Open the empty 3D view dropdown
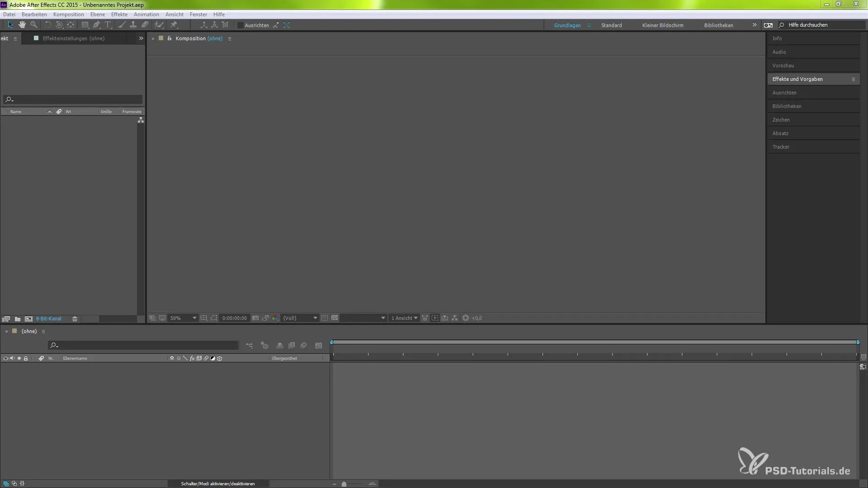Image resolution: width=868 pixels, height=488 pixels. click(363, 318)
